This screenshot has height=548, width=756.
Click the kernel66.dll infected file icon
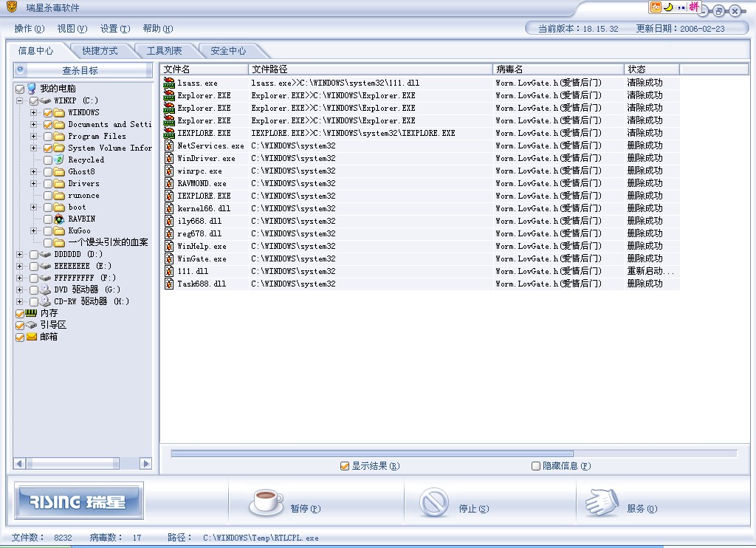pos(169,208)
